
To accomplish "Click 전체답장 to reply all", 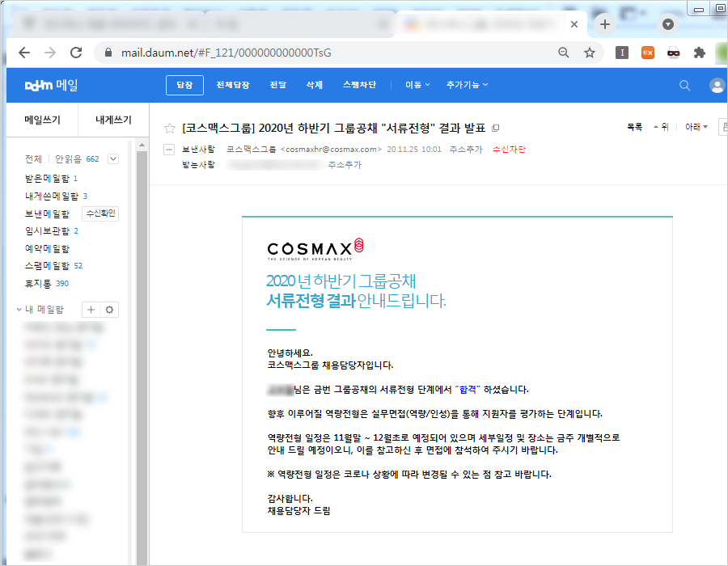I will 233,85.
